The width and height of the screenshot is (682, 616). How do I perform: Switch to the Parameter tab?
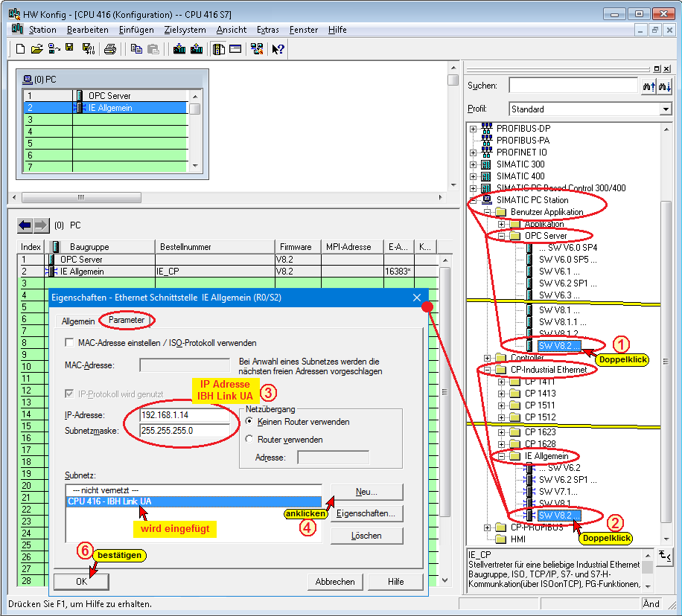126,320
